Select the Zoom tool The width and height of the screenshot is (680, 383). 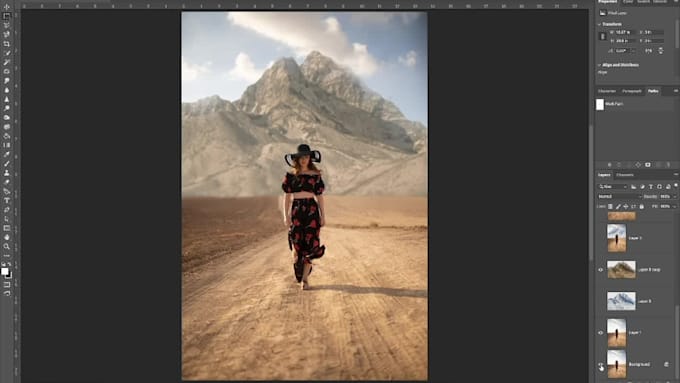(7, 246)
